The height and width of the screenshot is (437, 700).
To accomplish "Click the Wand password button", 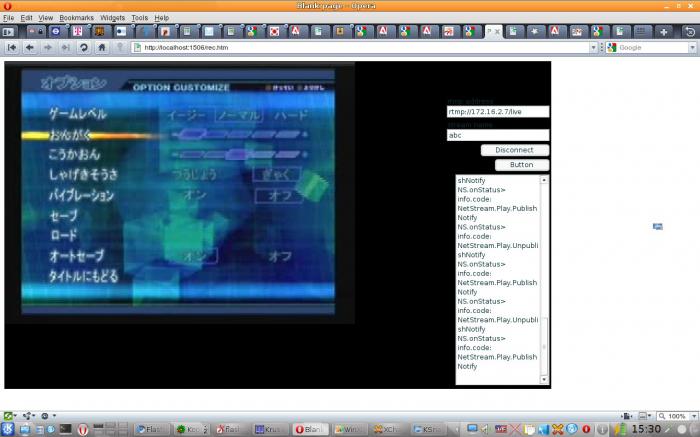I will pyautogui.click(x=120, y=47).
